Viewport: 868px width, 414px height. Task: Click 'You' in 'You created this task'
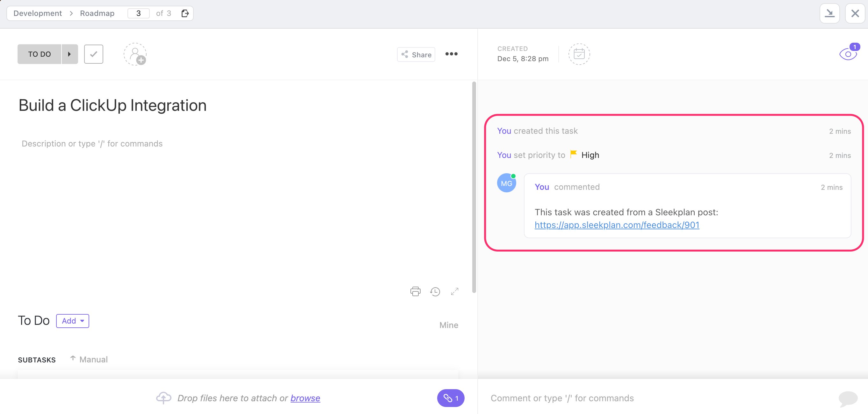click(504, 131)
